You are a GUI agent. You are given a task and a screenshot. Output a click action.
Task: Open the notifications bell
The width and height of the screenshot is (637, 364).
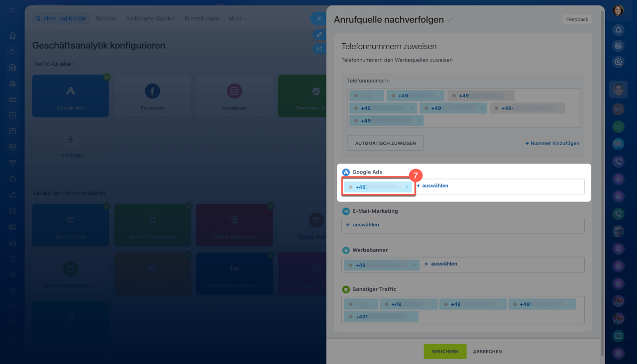[618, 30]
